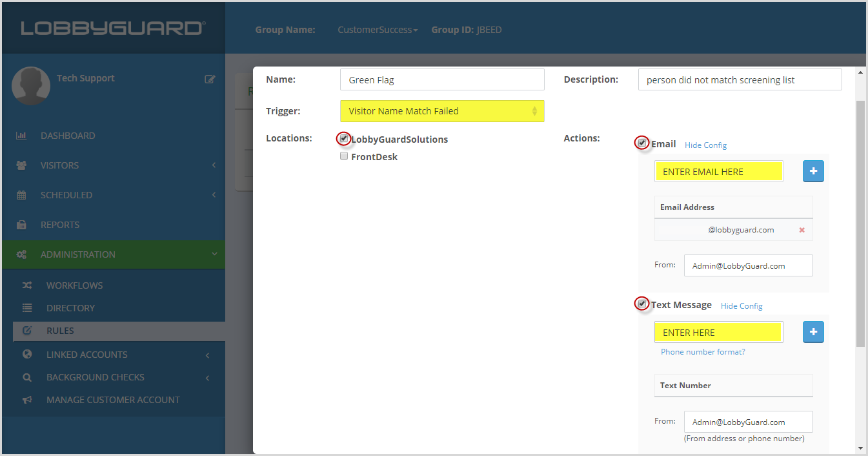This screenshot has width=868, height=456.
Task: Click the dialog vertical scrollbar thumb
Action: point(860,223)
